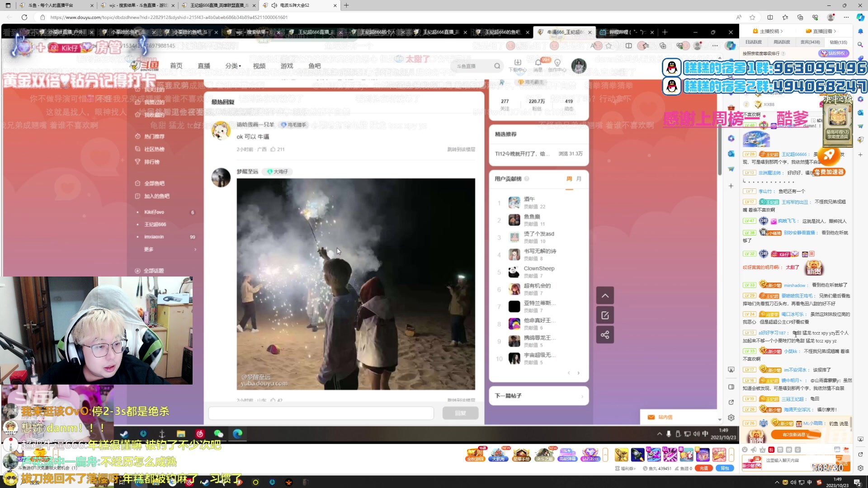Click the share icon in the streamed page
Screen dimensions: 868x488
coord(605,335)
